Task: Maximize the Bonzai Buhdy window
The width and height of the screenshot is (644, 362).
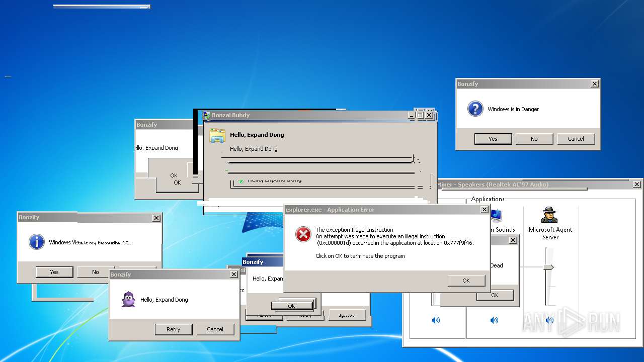Action: 420,115
